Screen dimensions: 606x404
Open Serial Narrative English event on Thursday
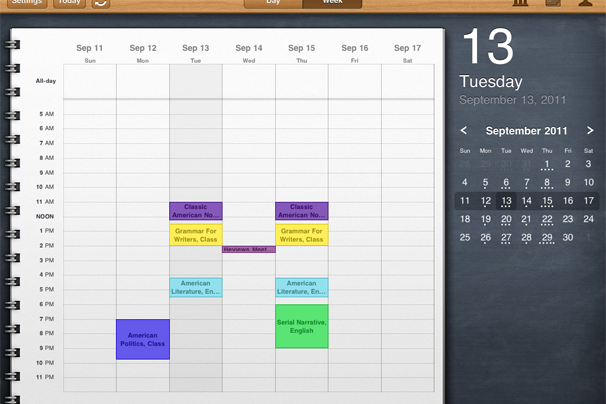pos(301,327)
